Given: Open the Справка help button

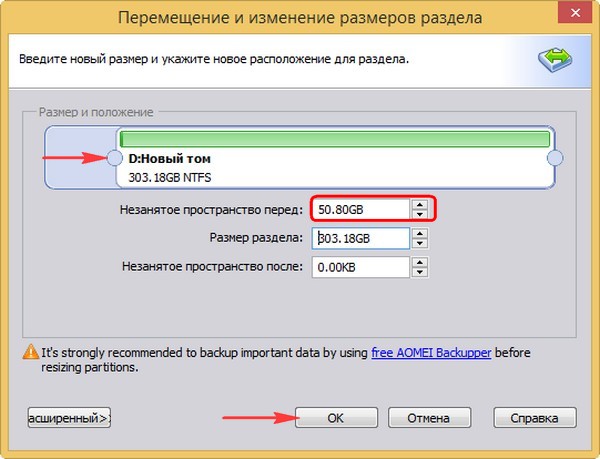Looking at the screenshot, I should coord(535,418).
